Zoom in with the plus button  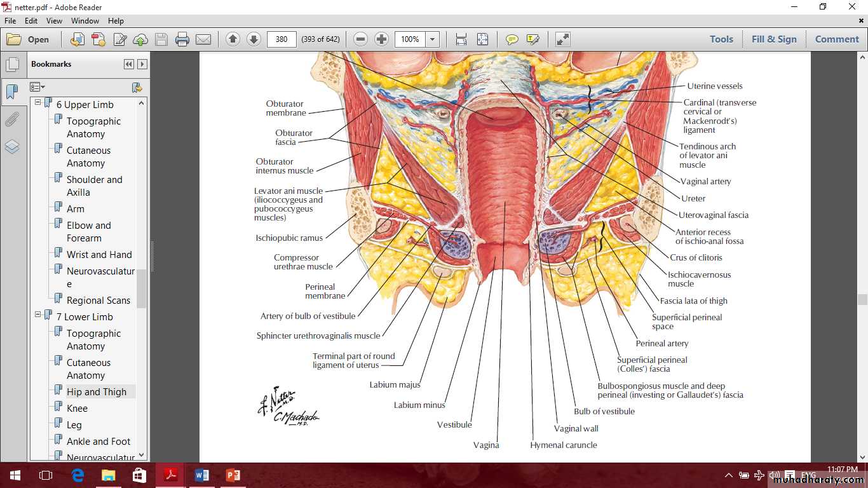click(381, 39)
